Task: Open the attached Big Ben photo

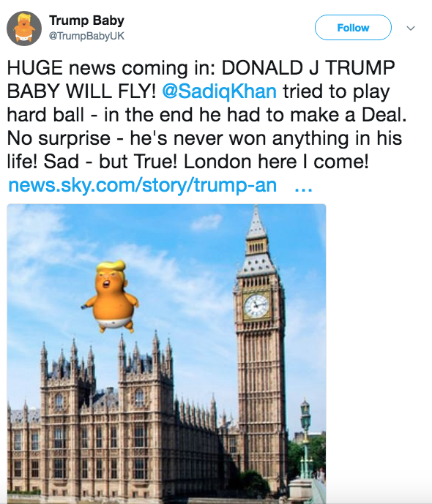Action: (166, 353)
